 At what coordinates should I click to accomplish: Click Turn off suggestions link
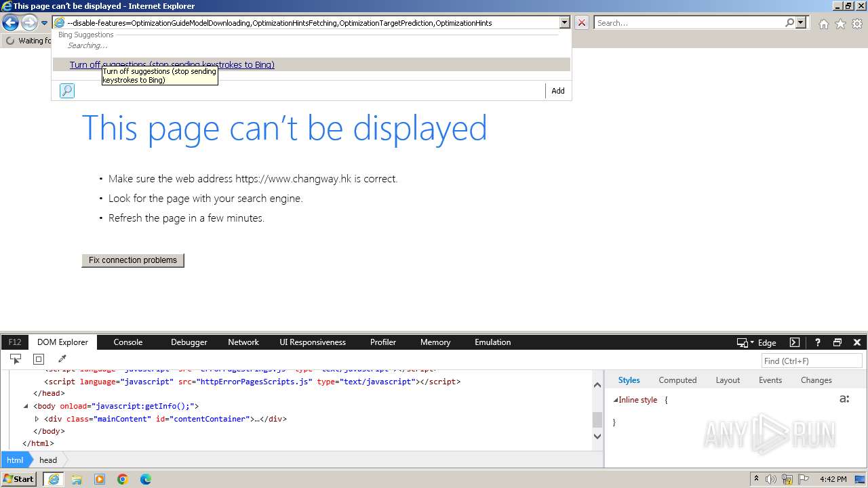pyautogui.click(x=172, y=65)
